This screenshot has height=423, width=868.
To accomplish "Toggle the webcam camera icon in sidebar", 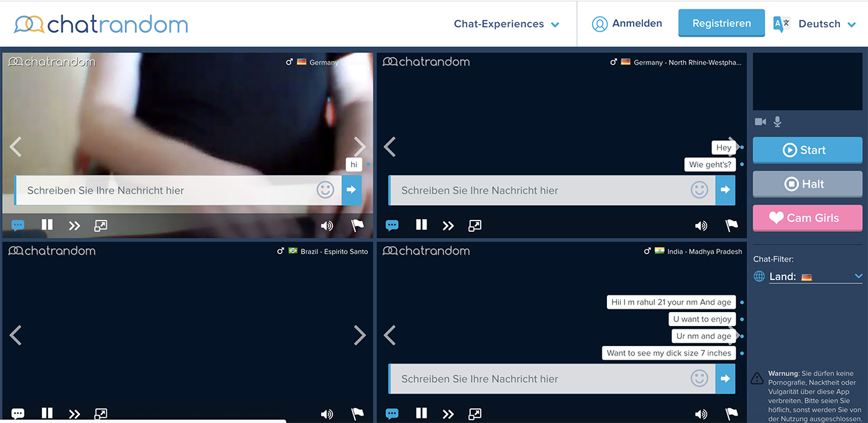I will (761, 122).
